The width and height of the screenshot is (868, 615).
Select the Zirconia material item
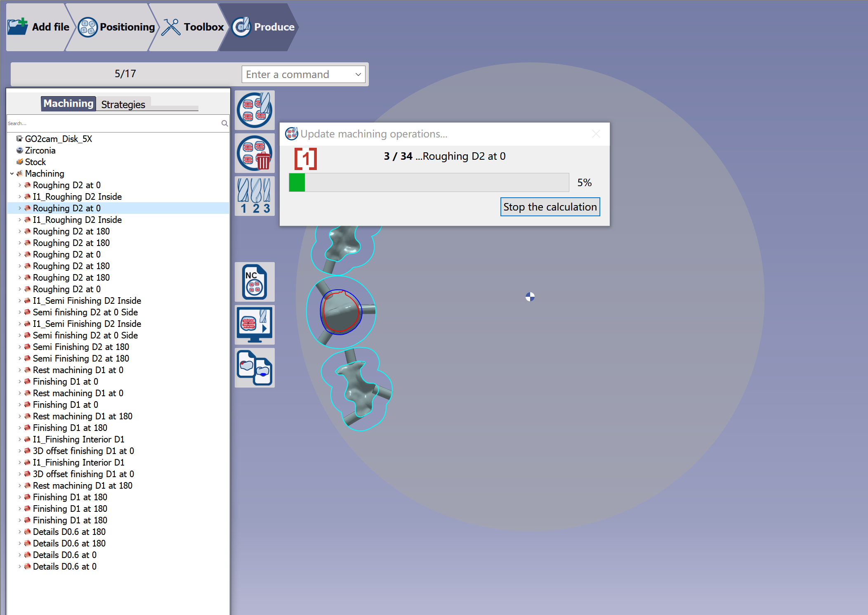tap(40, 150)
